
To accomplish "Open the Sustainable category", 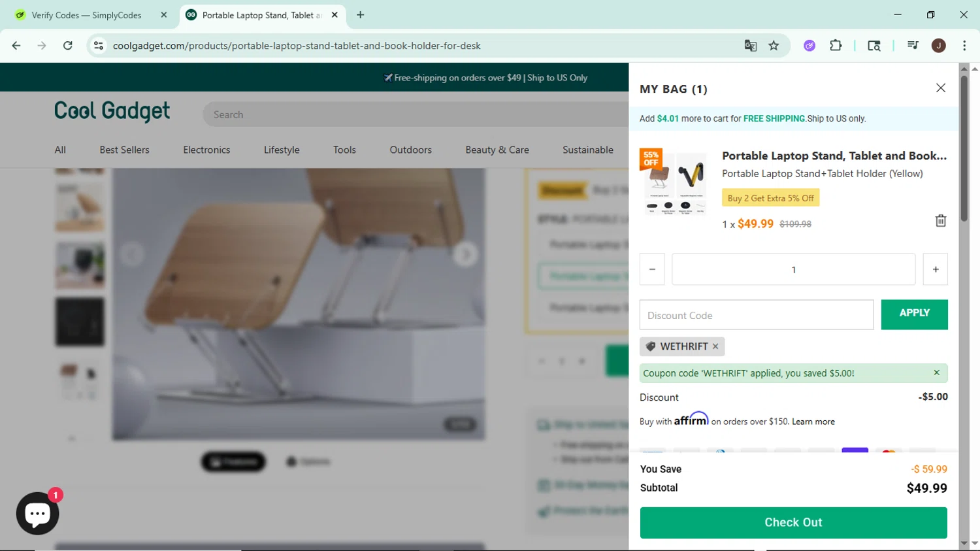I will (x=587, y=150).
